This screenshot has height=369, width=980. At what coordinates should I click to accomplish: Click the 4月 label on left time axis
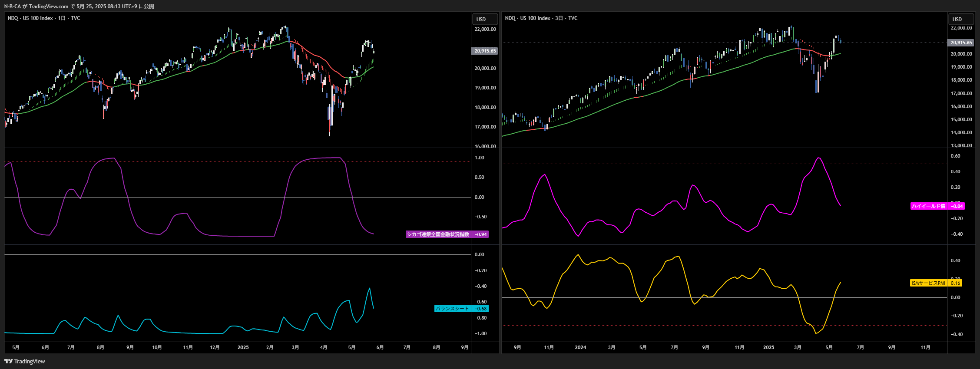(x=324, y=347)
